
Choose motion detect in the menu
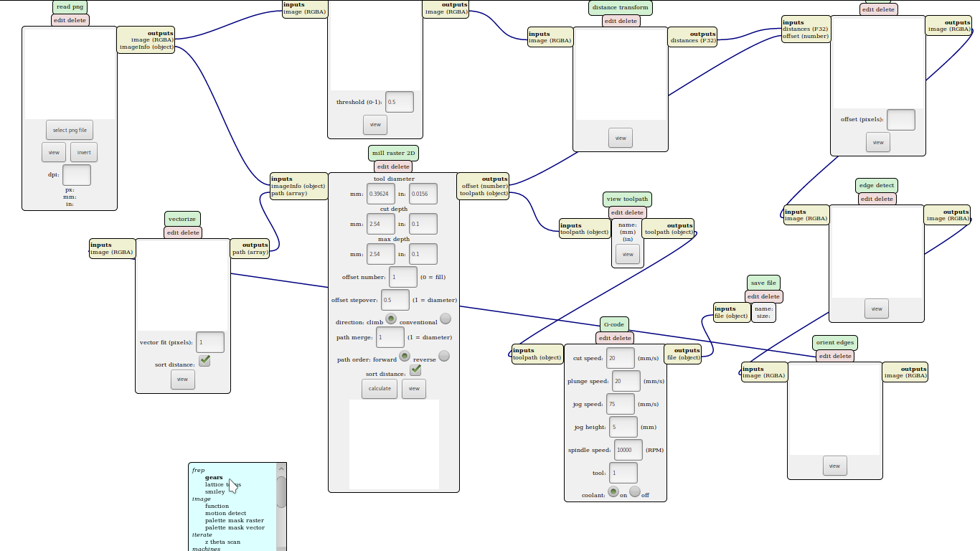coord(226,513)
